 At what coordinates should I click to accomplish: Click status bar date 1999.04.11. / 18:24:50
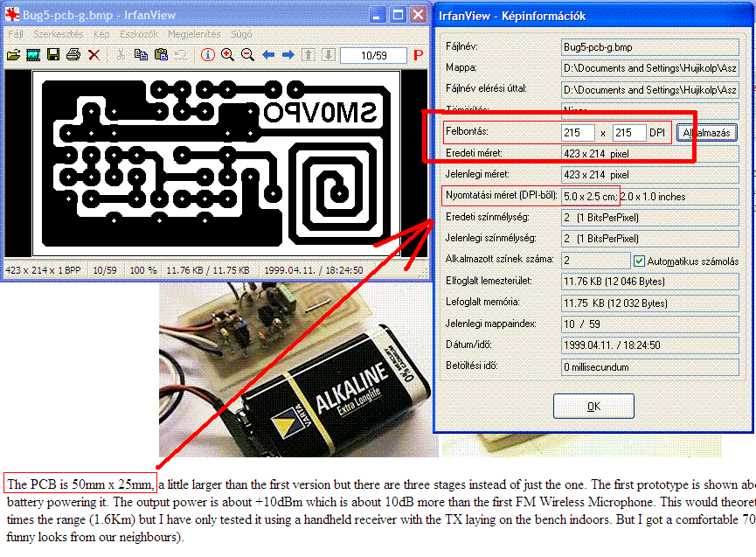click(314, 270)
